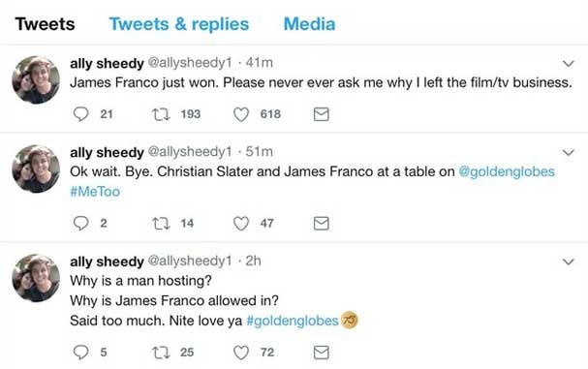
Task: Retweet the tweet with 25 retweets
Action: 161,353
